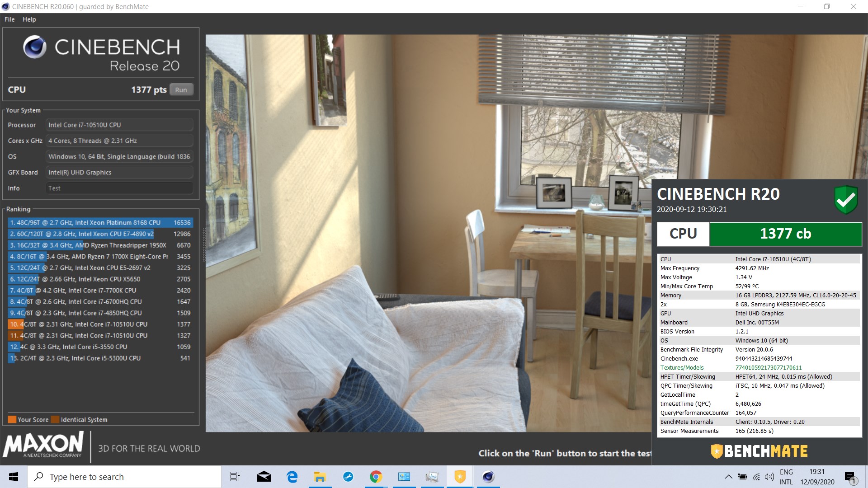Open the clock showing 19:31

point(817,477)
